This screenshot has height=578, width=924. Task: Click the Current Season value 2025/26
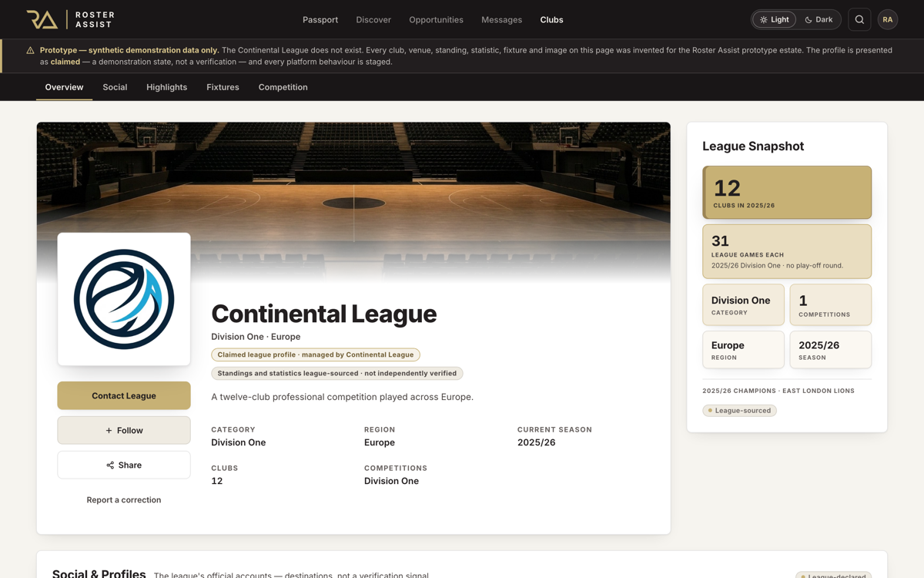(537, 442)
